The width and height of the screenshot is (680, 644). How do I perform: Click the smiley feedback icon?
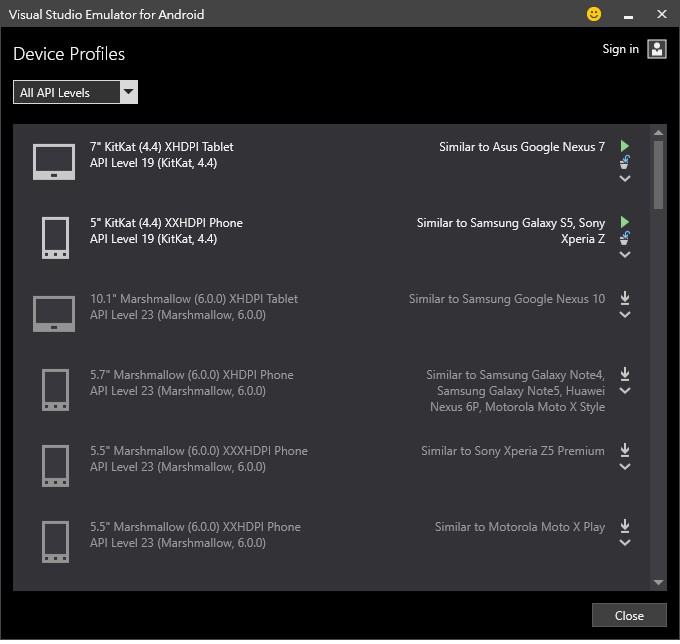coord(594,14)
